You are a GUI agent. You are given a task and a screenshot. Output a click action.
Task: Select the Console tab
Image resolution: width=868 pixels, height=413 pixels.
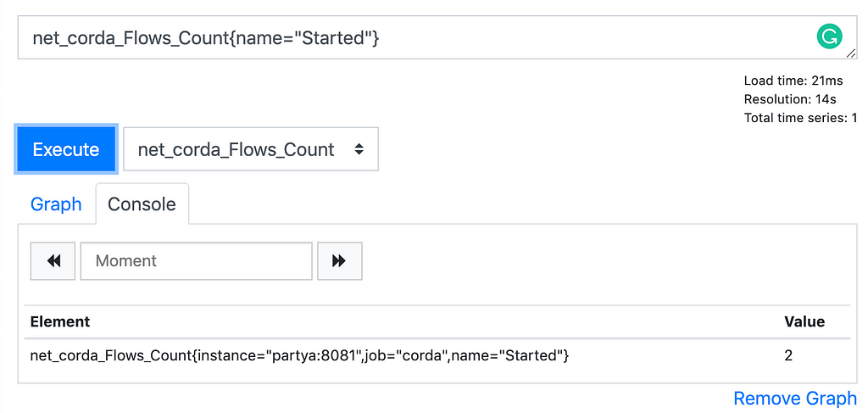142,204
